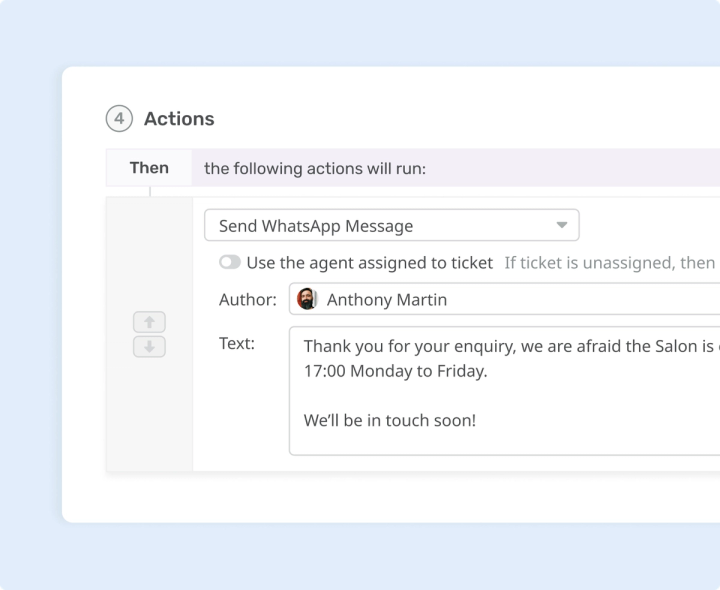Viewport: 720px width, 590px height.
Task: Toggle the agent assigned to ticket switch
Action: click(x=230, y=262)
